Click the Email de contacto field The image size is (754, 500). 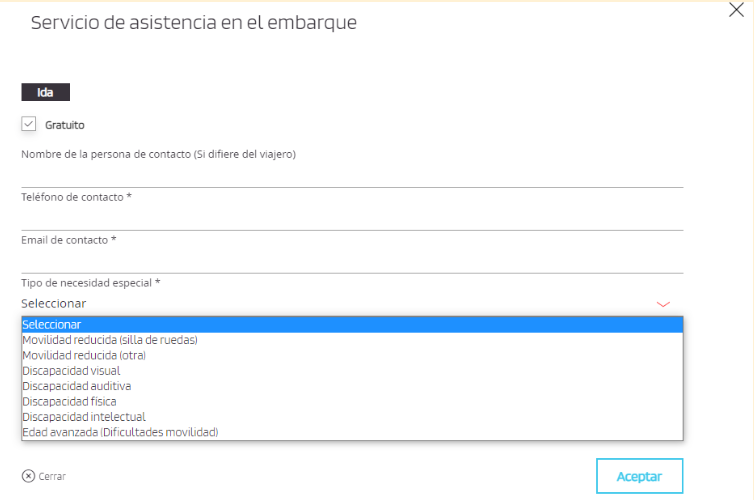350,261
